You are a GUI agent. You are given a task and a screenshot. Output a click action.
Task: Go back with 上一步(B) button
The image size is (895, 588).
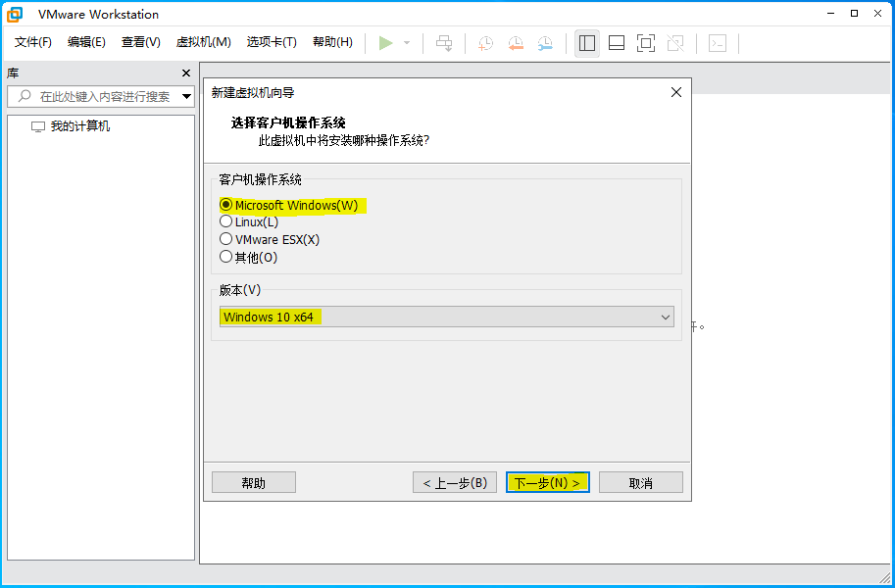coord(455,483)
